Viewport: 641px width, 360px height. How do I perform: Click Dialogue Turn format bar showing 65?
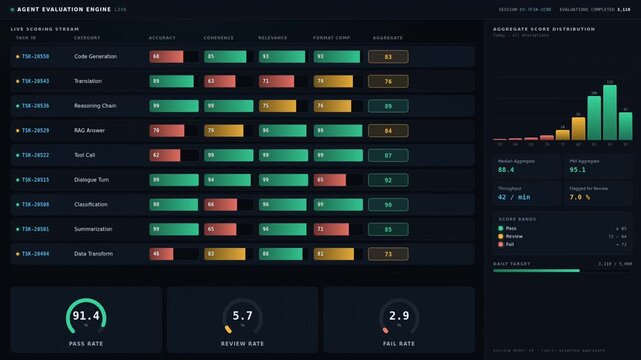click(x=330, y=180)
